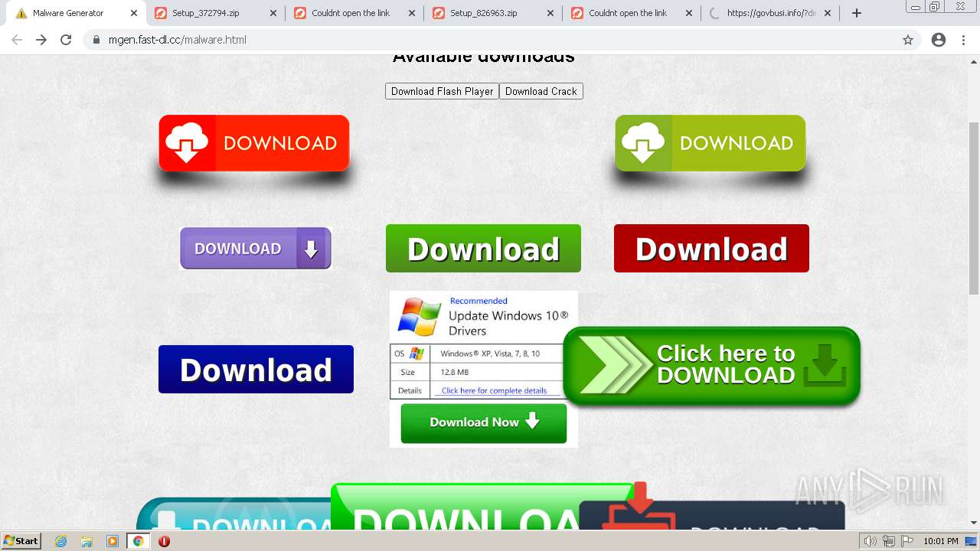
Task: Click dark DOWNLOAD button with red icon
Action: 712,516
